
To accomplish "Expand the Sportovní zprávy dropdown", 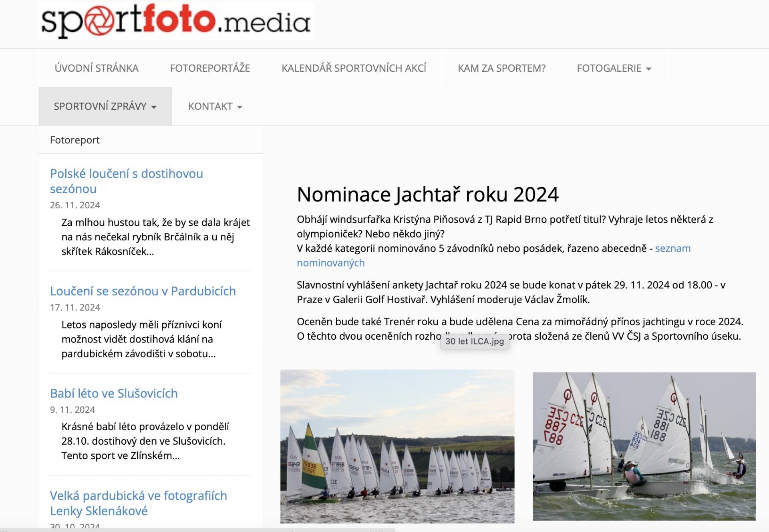I will [100, 106].
